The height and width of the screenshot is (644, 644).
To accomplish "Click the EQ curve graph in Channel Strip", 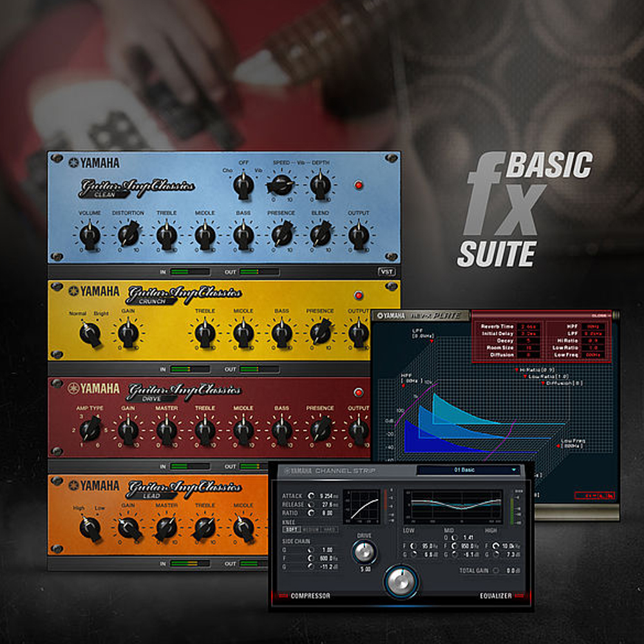I will point(453,506).
